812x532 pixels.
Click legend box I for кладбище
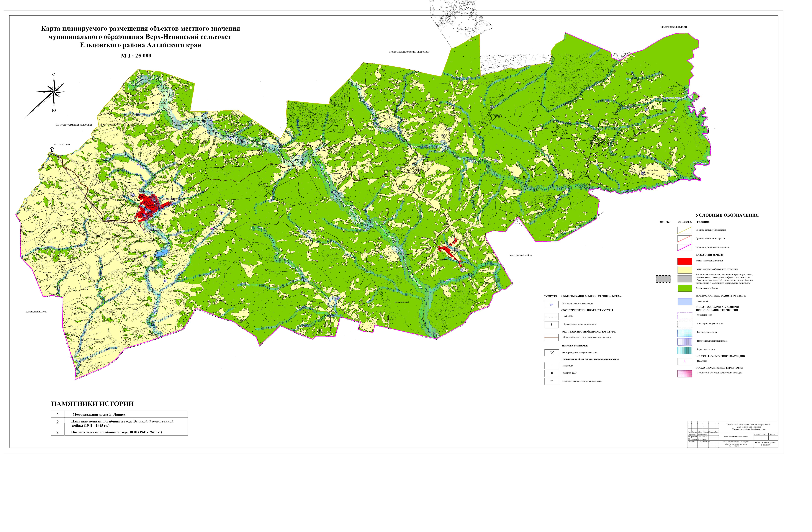coord(551,366)
